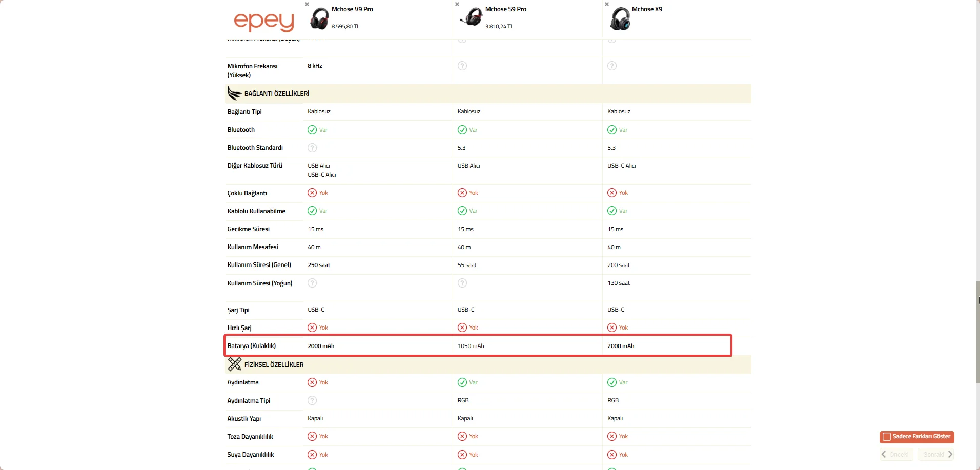
Task: Click the epey site logo
Action: [264, 21]
